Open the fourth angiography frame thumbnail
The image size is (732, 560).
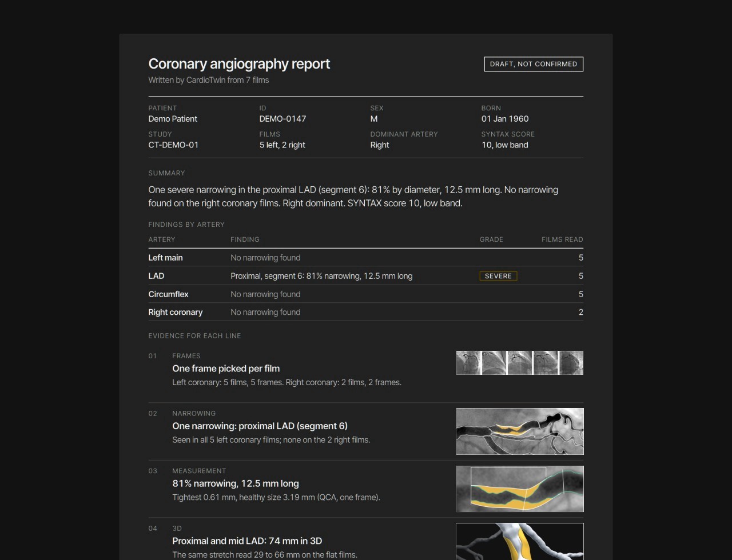[546, 363]
